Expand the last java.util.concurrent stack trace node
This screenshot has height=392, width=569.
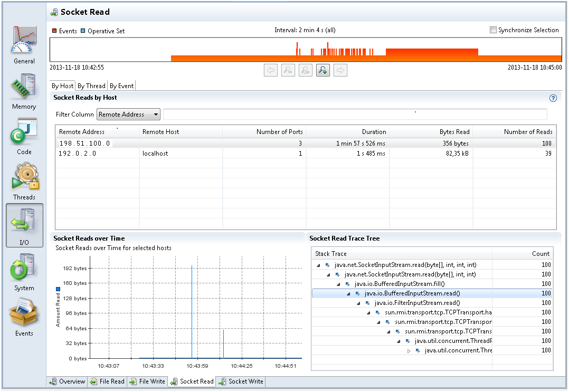pyautogui.click(x=409, y=350)
